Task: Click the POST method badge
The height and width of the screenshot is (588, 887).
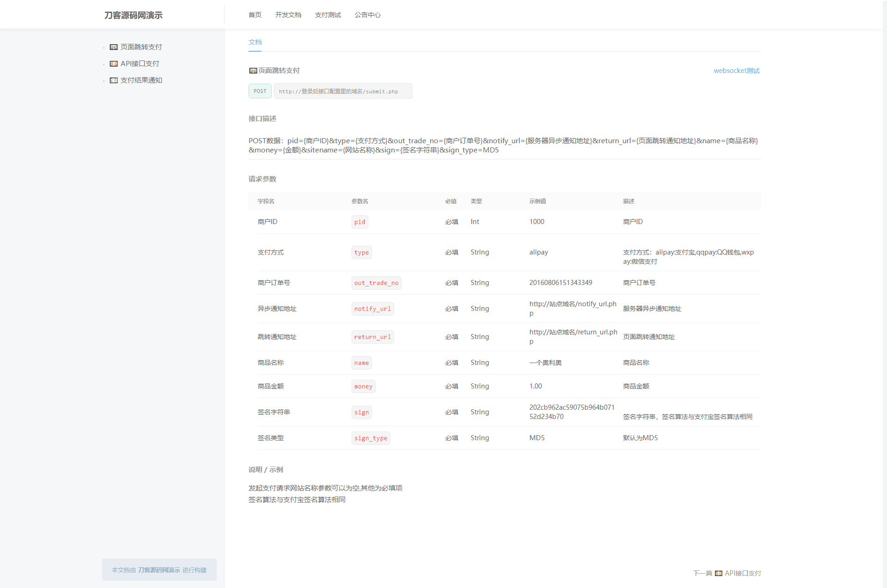Action: pos(260,91)
